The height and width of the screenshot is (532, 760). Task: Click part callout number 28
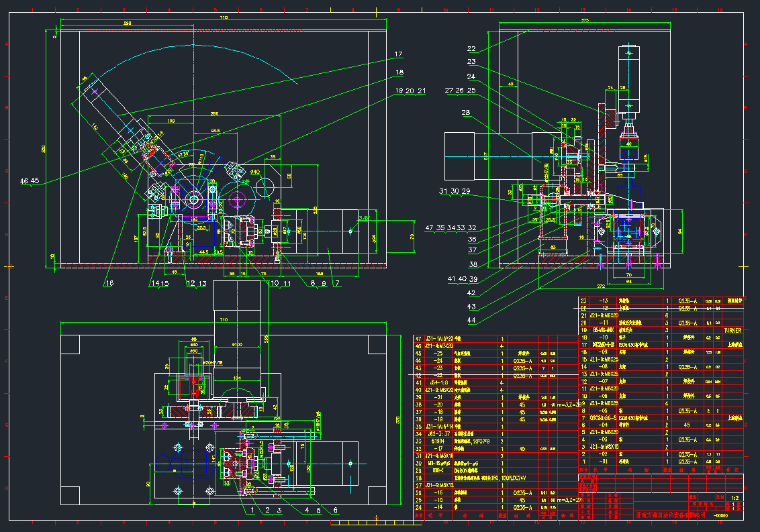tap(466, 113)
